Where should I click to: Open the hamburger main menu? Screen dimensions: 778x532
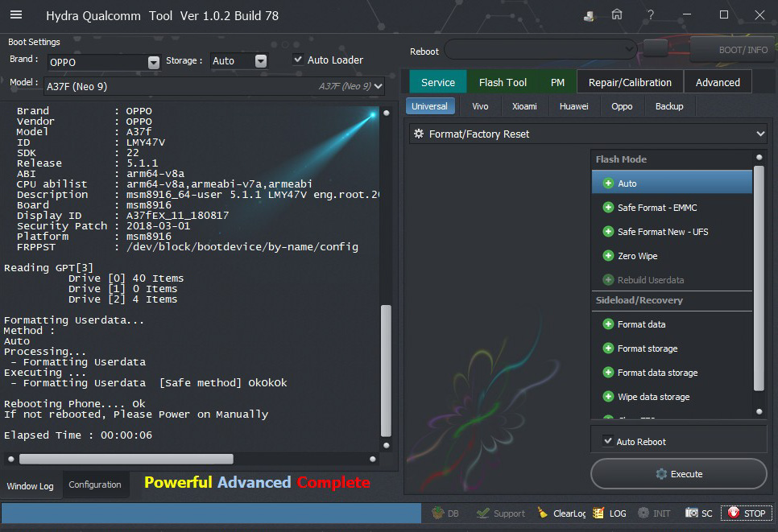[16, 14]
